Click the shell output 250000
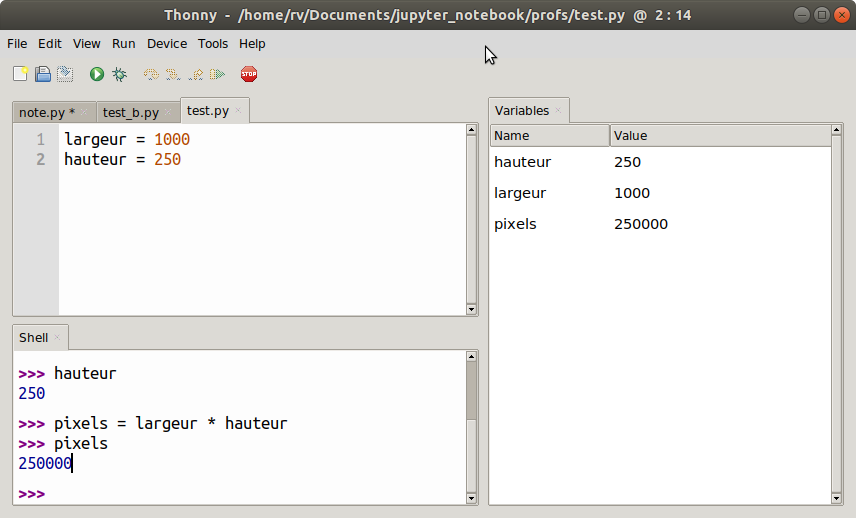The width and height of the screenshot is (856, 518). [45, 463]
